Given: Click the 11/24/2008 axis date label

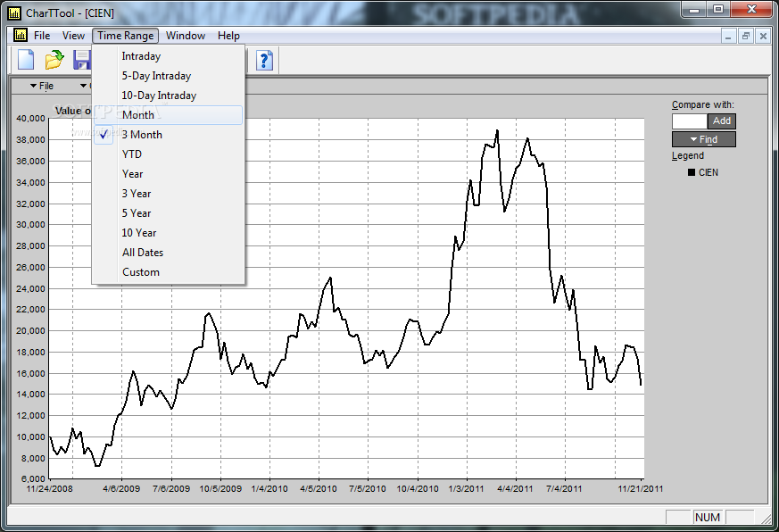Looking at the screenshot, I should [x=49, y=489].
